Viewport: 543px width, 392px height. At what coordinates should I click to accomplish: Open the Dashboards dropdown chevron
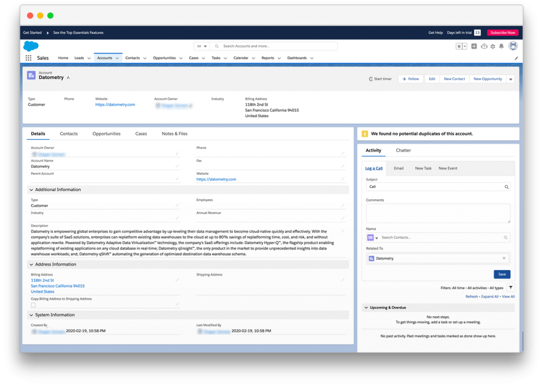(312, 58)
